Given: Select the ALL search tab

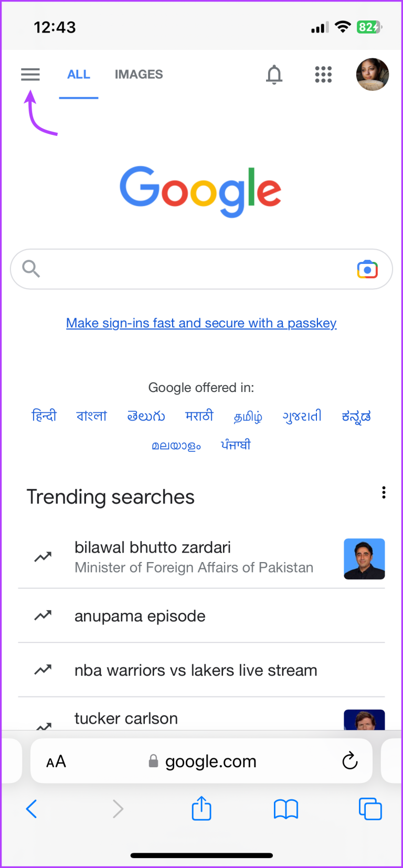Looking at the screenshot, I should coord(79,74).
